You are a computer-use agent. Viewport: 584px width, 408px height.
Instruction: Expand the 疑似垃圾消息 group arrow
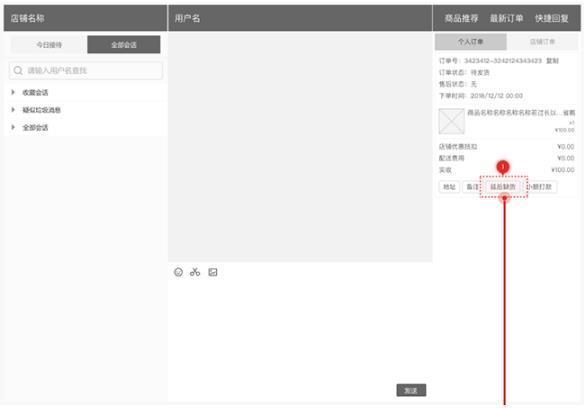click(13, 110)
